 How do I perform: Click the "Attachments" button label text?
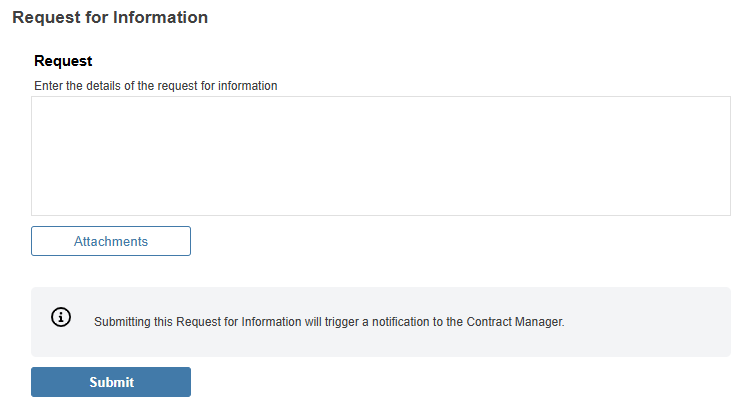coord(111,241)
